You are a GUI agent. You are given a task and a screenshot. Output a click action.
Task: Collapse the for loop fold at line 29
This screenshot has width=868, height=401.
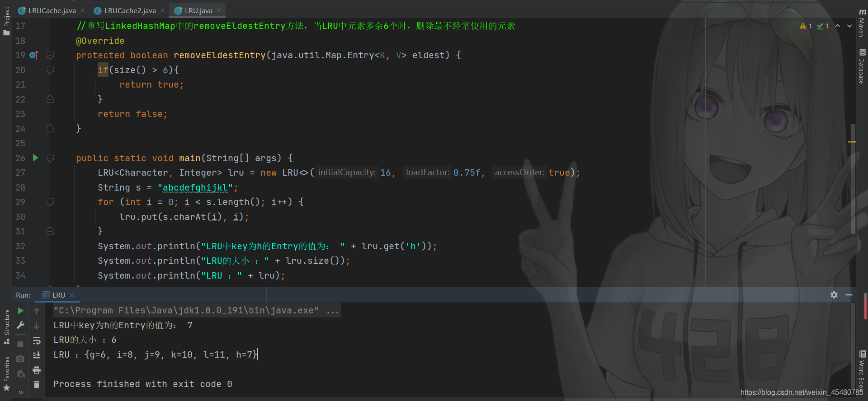[50, 202]
